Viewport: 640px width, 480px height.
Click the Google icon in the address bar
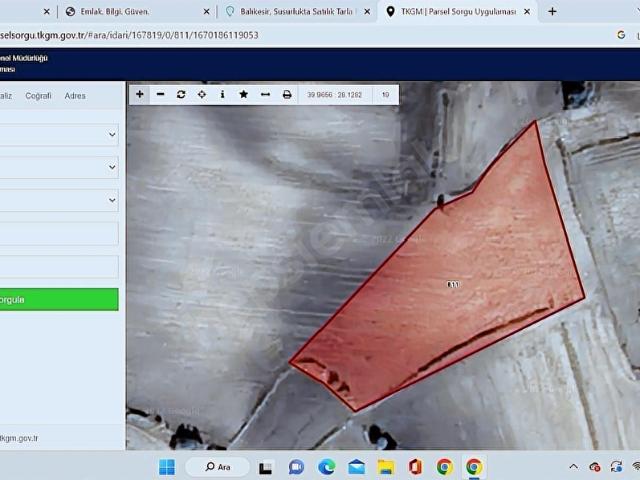point(621,35)
